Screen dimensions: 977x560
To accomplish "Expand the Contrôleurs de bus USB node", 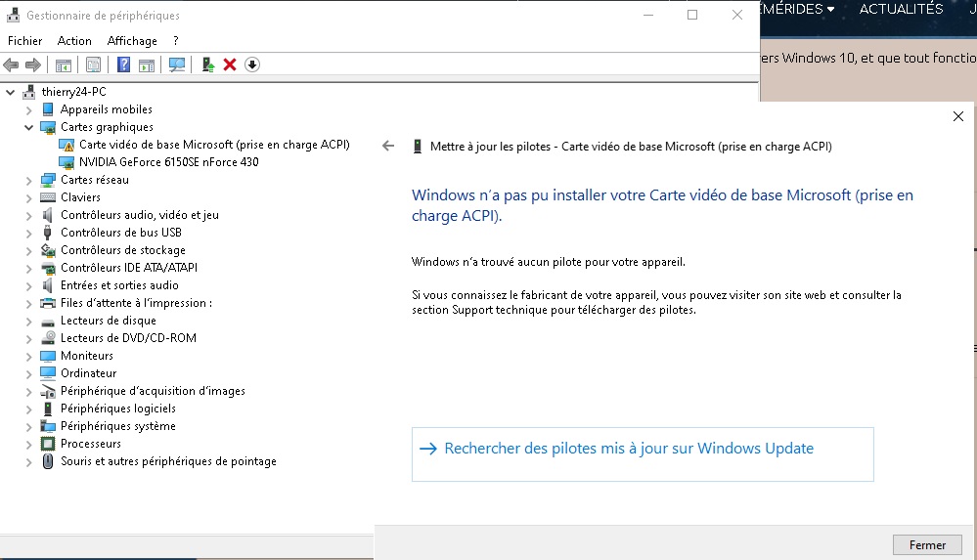I will pyautogui.click(x=28, y=233).
